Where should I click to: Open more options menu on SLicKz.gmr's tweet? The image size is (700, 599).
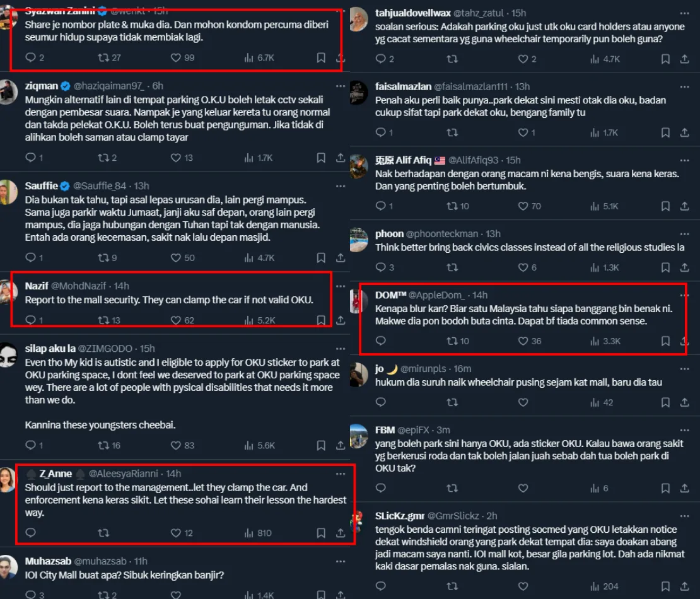click(x=684, y=516)
